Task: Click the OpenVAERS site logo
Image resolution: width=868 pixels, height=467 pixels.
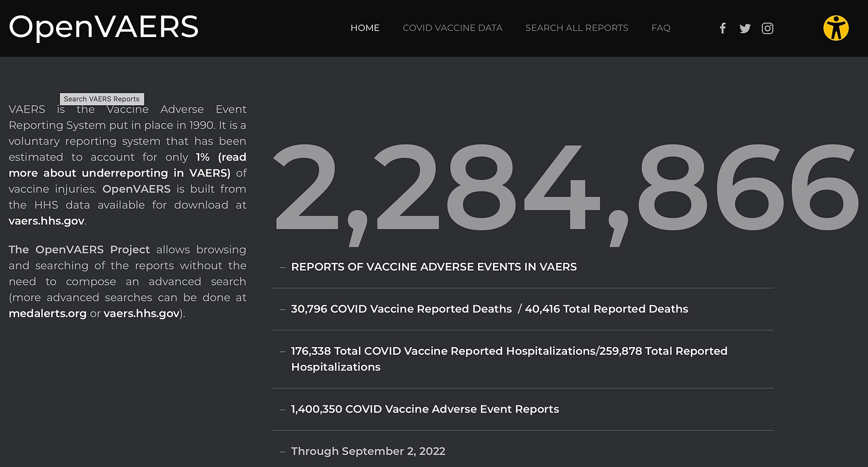Action: (x=104, y=27)
